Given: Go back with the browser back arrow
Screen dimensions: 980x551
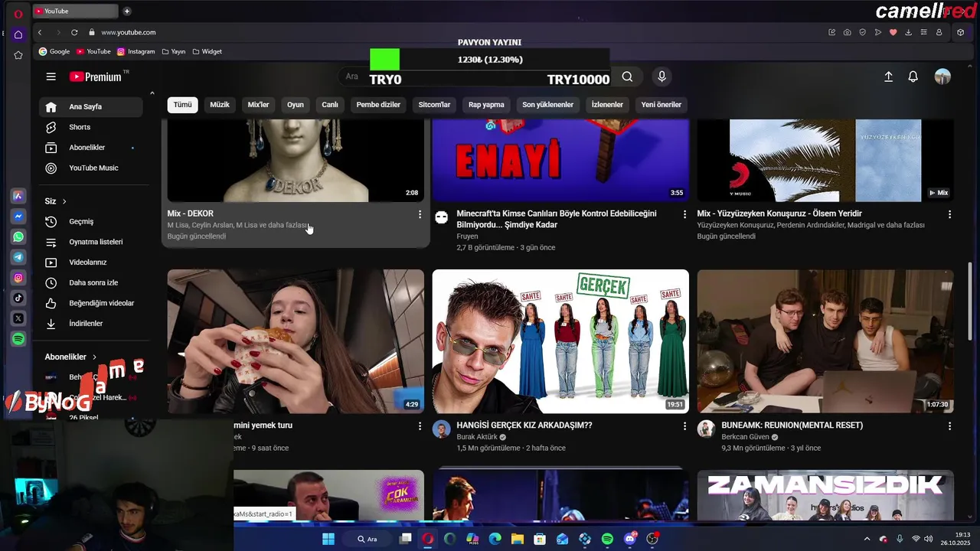Looking at the screenshot, I should (40, 32).
